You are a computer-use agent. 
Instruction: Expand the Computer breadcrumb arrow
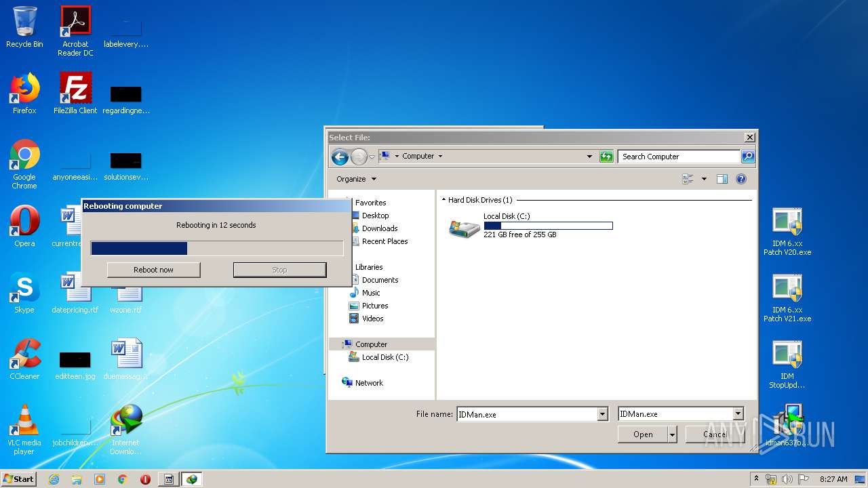click(x=440, y=156)
